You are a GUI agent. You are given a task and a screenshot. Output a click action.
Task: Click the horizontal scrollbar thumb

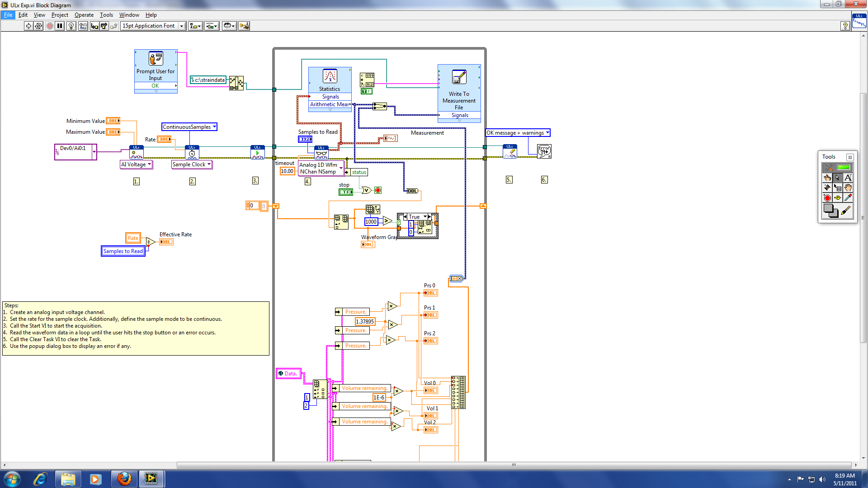coord(514,465)
